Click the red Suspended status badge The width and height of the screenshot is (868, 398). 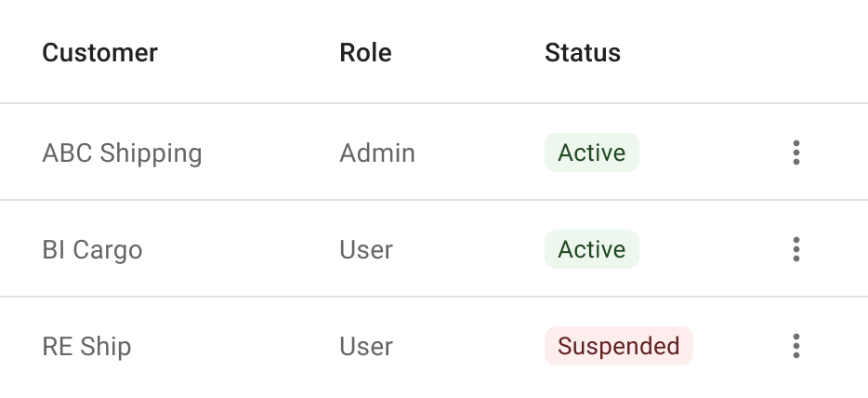tap(619, 346)
